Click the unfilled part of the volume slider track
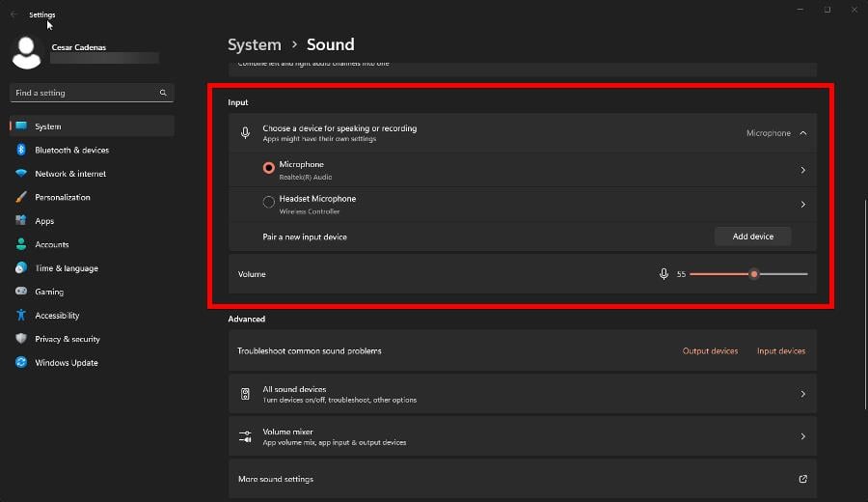The image size is (868, 502). pos(783,274)
